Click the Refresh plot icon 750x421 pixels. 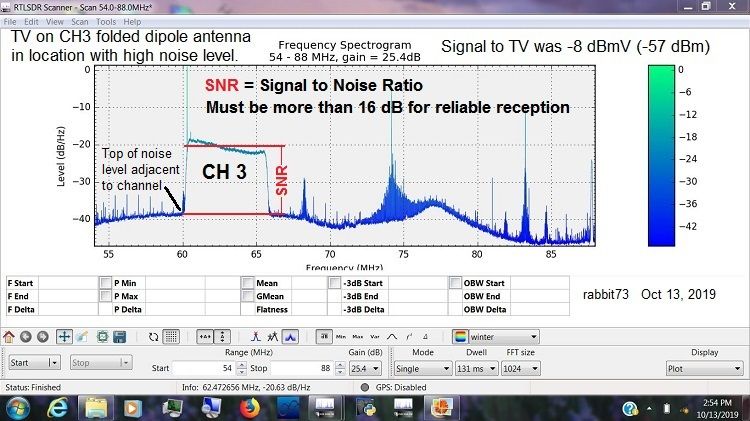[153, 337]
